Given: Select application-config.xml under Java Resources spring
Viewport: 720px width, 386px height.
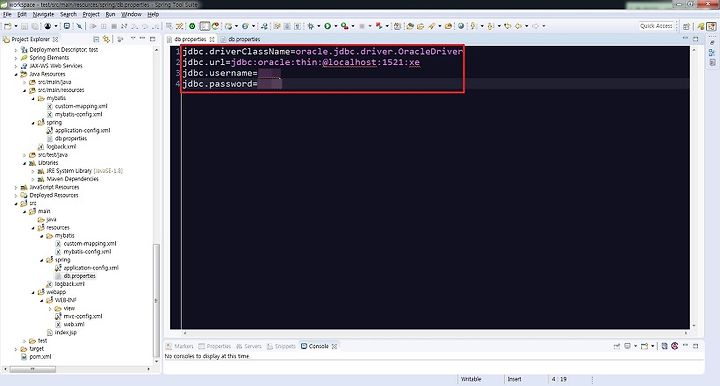Looking at the screenshot, I should [x=83, y=130].
